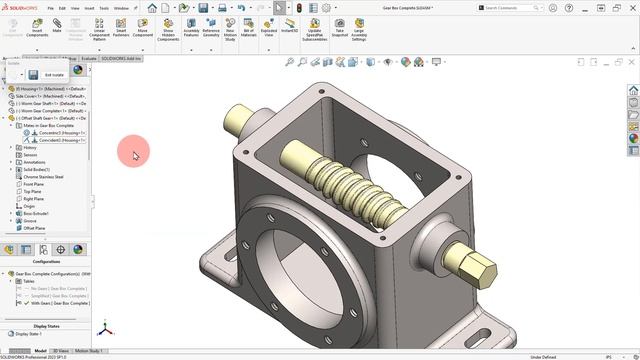The image size is (640, 360).
Task: Select Display State-1 entry
Action: tap(25, 334)
